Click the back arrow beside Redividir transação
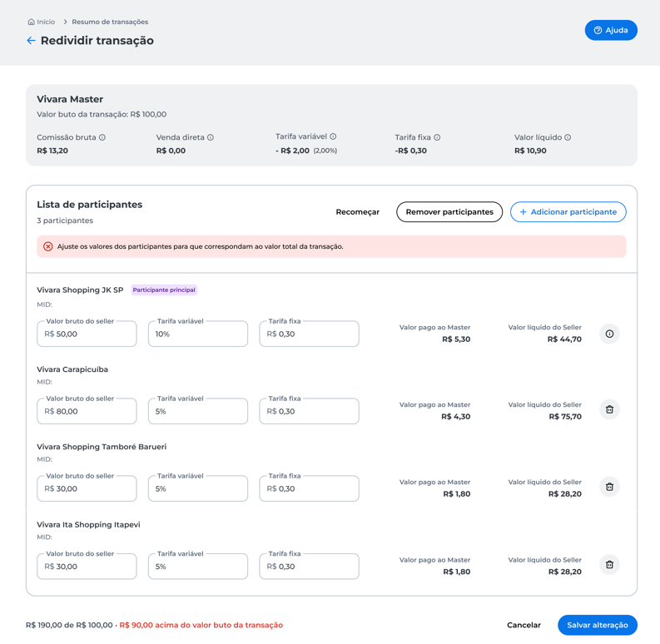 31,41
